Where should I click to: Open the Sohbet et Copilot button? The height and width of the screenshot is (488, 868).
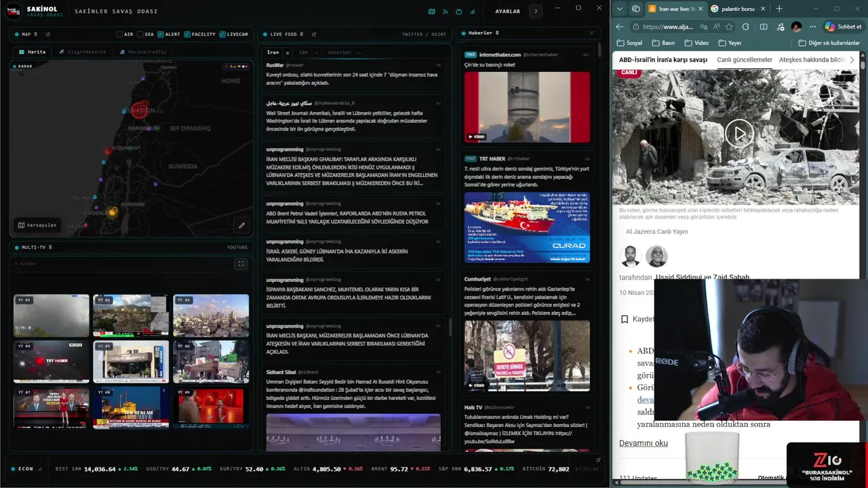coord(843,26)
